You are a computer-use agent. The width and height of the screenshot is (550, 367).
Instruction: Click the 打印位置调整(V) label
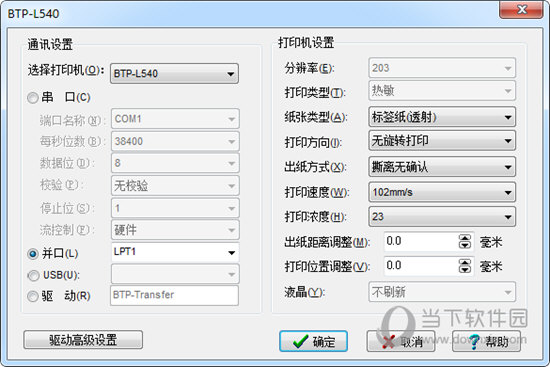pyautogui.click(x=327, y=267)
